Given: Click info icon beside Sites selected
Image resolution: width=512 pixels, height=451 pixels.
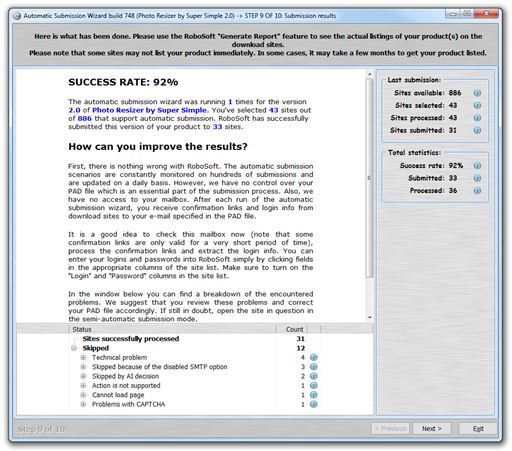Looking at the screenshot, I should point(477,105).
